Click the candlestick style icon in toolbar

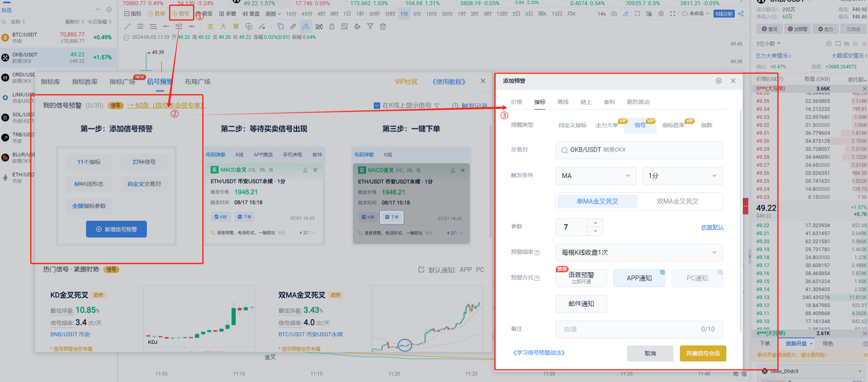point(319,26)
